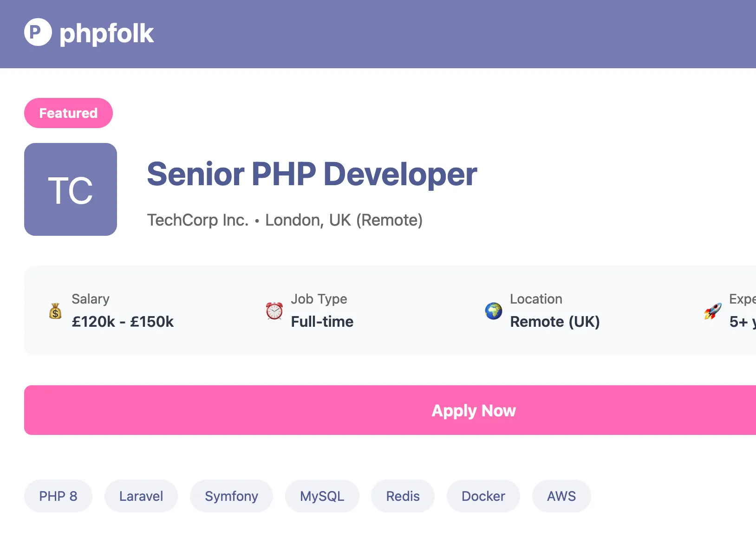
Task: Click the £120k - £150k salary value
Action: pyautogui.click(x=123, y=322)
